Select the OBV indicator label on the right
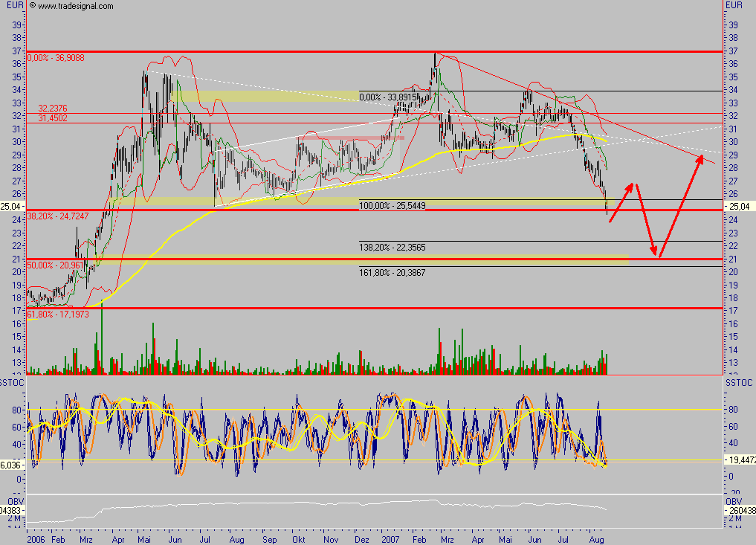The height and width of the screenshot is (545, 756). pyautogui.click(x=734, y=500)
